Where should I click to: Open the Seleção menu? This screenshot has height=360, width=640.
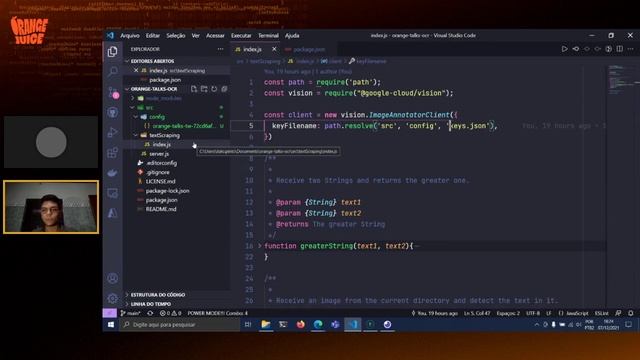[x=176, y=36]
